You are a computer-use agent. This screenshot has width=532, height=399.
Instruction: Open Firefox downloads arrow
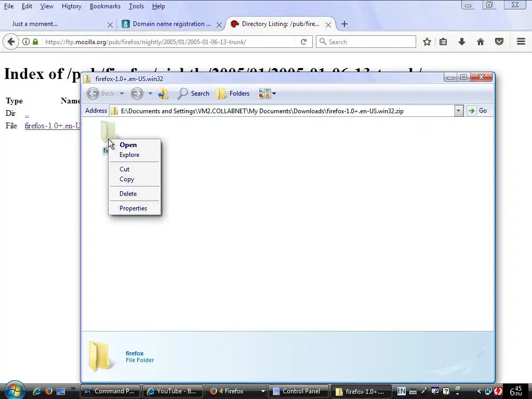coord(462,42)
